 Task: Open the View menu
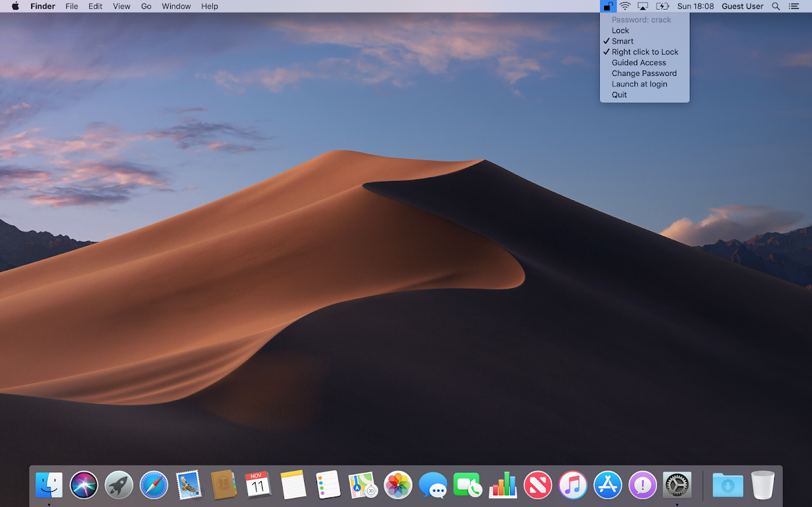(122, 6)
